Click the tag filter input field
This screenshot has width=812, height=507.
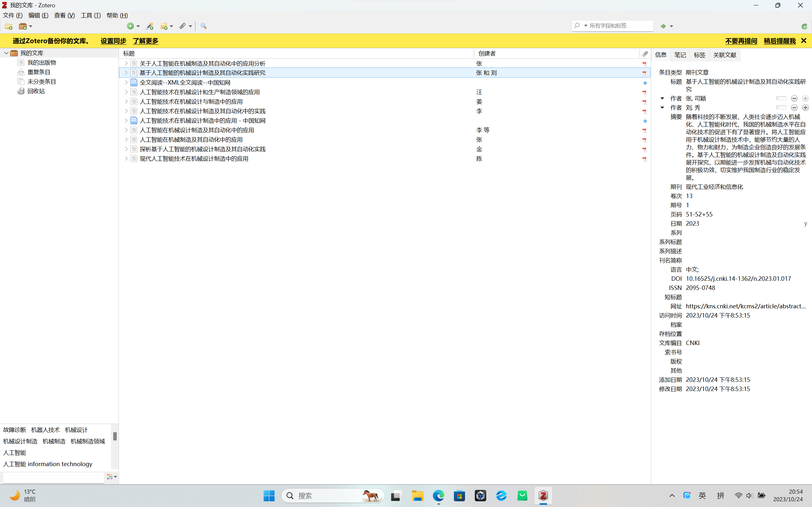[54, 477]
